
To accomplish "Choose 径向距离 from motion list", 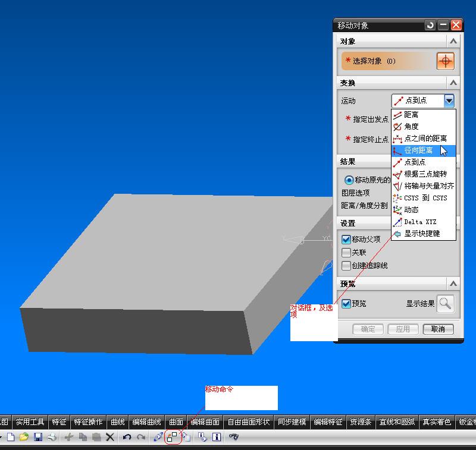I will click(424, 150).
